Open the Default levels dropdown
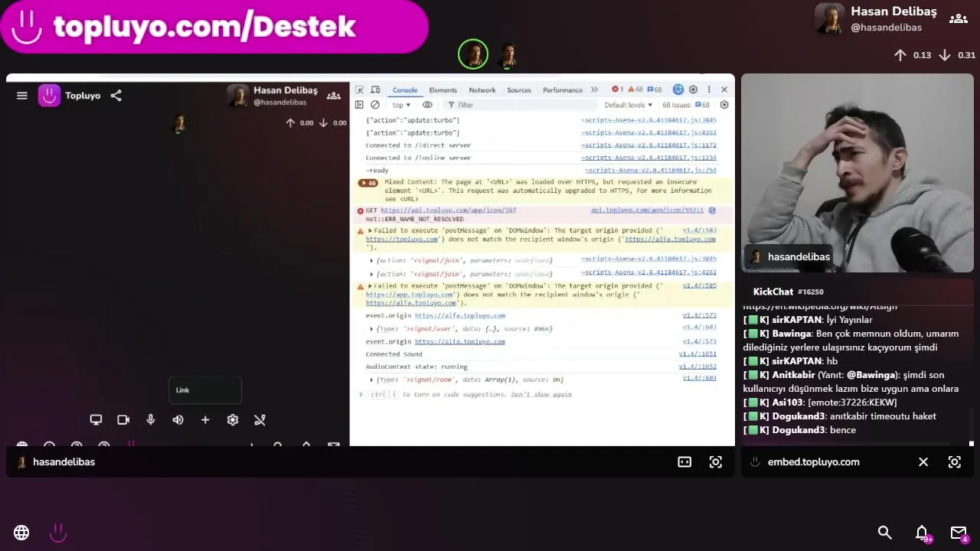The height and width of the screenshot is (551, 980). tap(629, 105)
